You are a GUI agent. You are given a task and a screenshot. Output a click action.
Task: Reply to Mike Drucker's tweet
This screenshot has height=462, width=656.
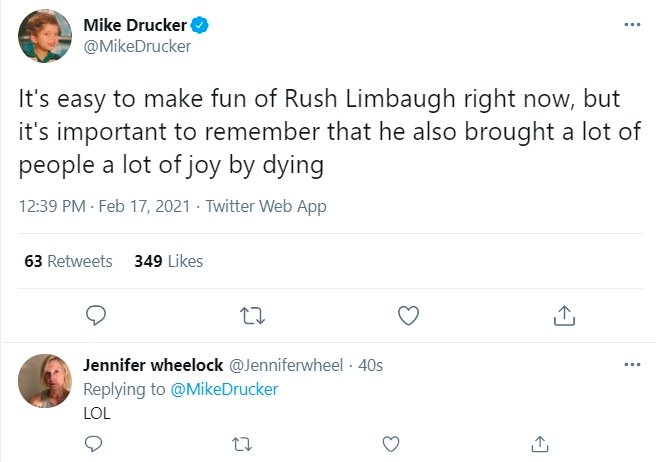(96, 316)
